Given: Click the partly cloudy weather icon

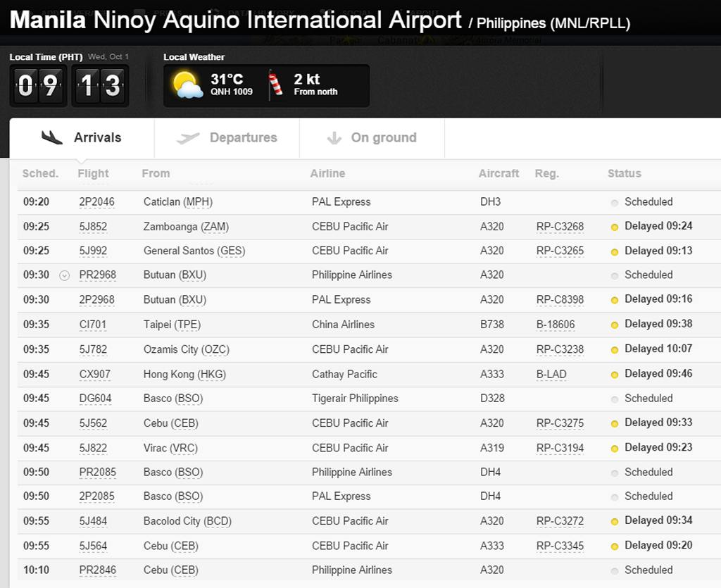Looking at the screenshot, I should pos(188,85).
